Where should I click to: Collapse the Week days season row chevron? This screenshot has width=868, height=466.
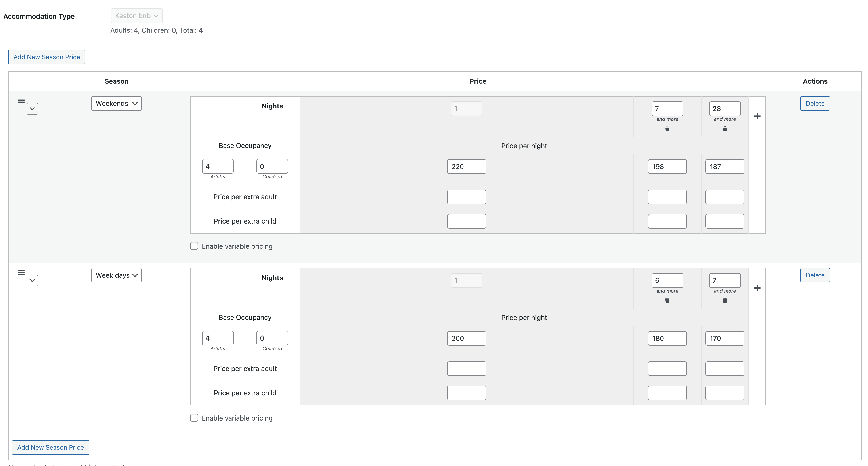[32, 280]
